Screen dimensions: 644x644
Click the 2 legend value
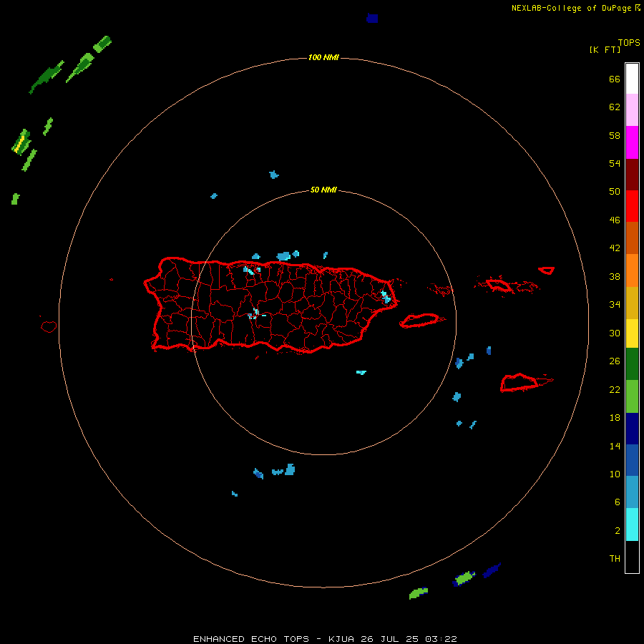click(617, 531)
